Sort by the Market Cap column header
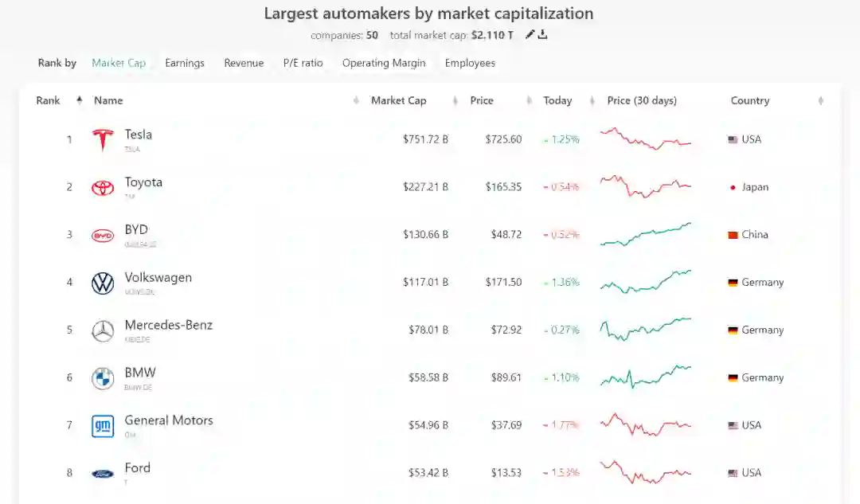Image resolution: width=860 pixels, height=504 pixels. click(399, 100)
